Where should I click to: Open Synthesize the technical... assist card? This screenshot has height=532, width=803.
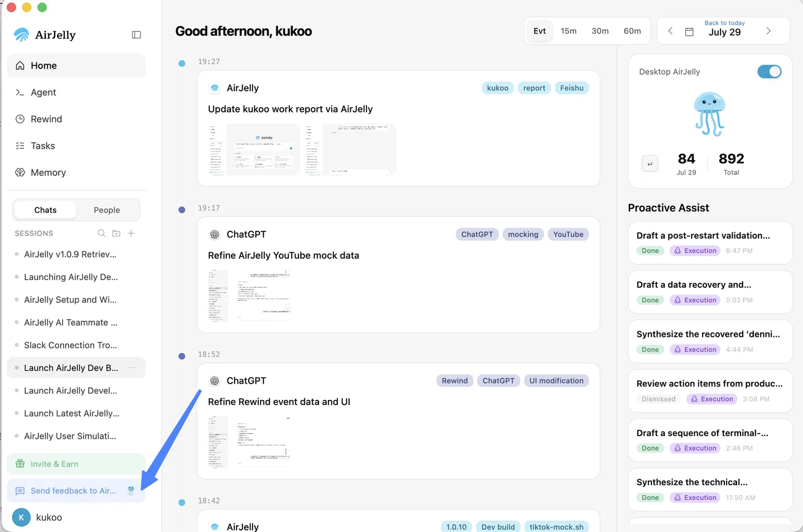click(x=710, y=490)
